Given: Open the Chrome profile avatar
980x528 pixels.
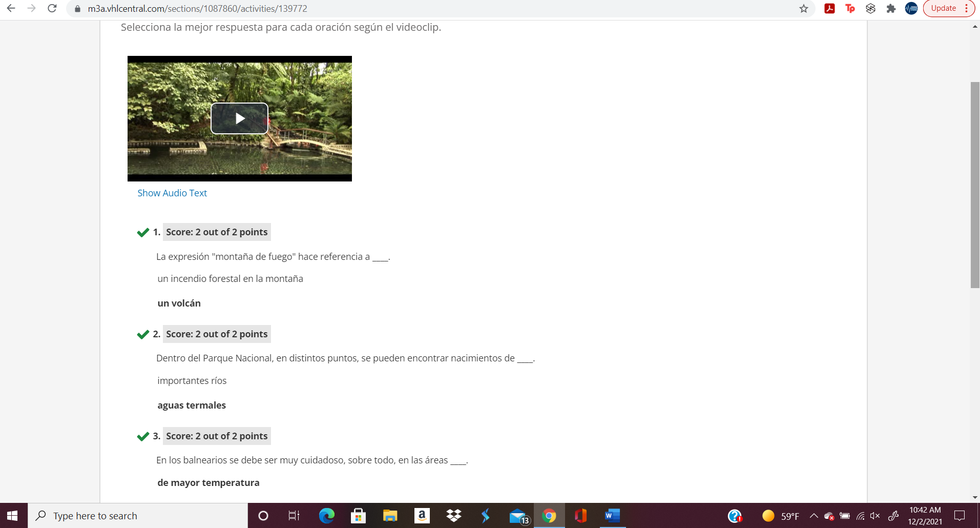Looking at the screenshot, I should click(x=911, y=8).
